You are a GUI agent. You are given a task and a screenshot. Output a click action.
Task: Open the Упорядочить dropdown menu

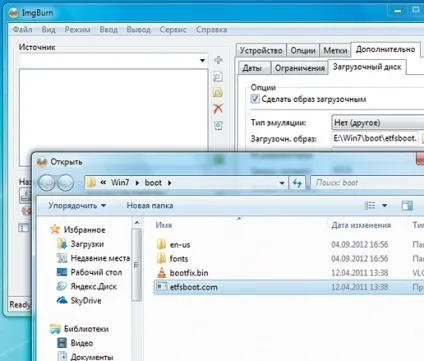click(x=77, y=206)
